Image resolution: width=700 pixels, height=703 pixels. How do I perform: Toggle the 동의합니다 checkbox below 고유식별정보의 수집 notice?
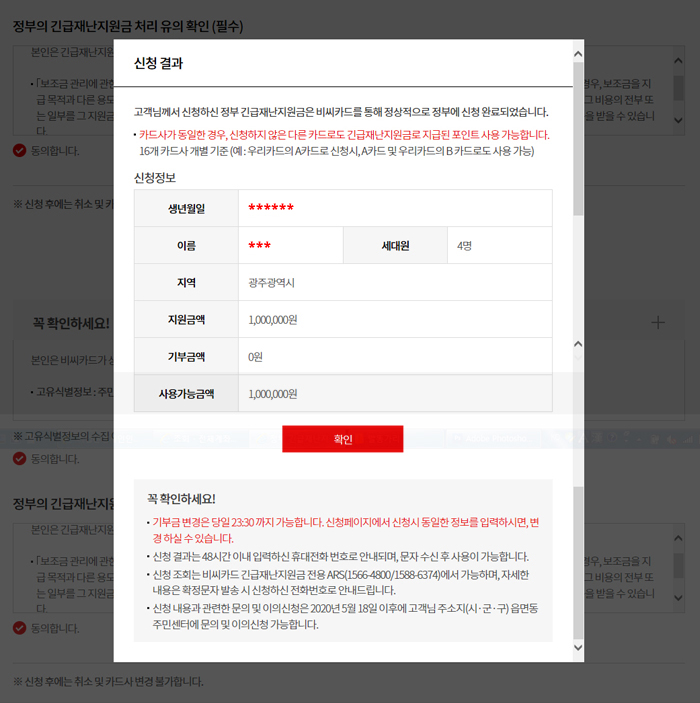(19, 459)
